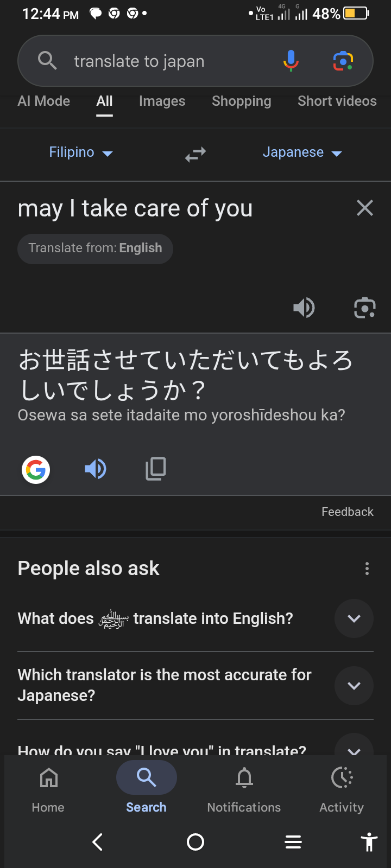The image size is (391, 868).
Task: Expand the most accurate Japanese translator question
Action: click(354, 686)
